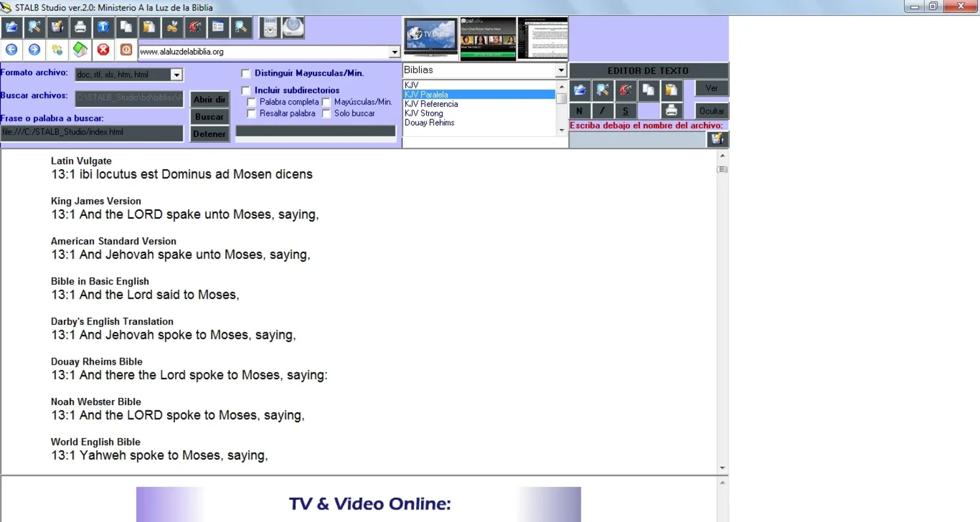Click the magnifier search icon beside open folder
Image resolution: width=980 pixels, height=522 pixels.
[34, 27]
